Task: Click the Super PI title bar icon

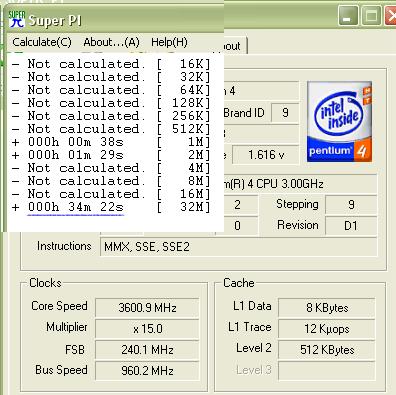Action: pos(17,19)
